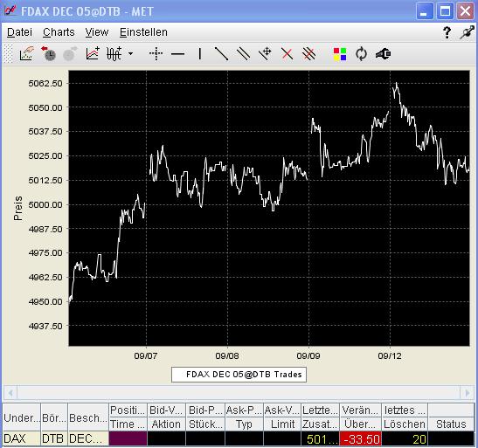Click the Über... sub-header
This screenshot has width=478, height=448.
(x=360, y=424)
